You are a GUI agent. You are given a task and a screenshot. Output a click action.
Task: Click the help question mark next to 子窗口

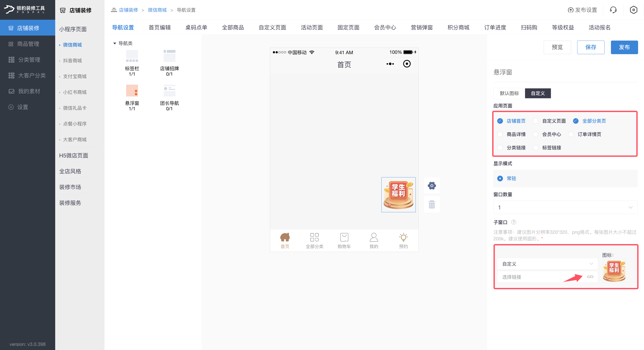(x=514, y=222)
